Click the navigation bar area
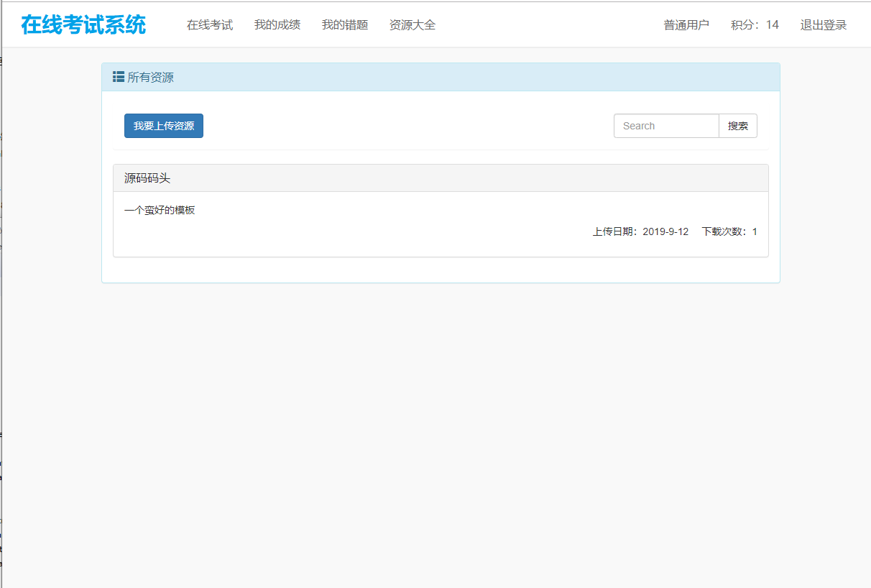 (x=539, y=24)
